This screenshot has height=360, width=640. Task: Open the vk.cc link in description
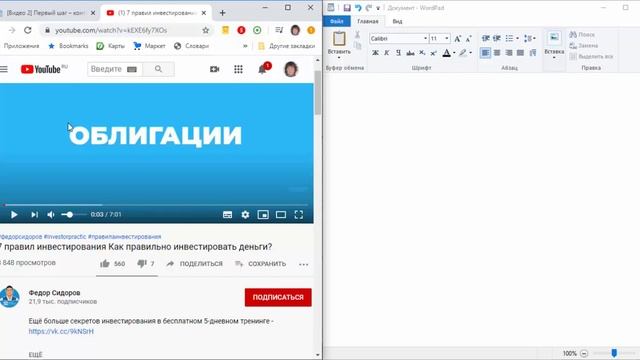click(x=61, y=331)
